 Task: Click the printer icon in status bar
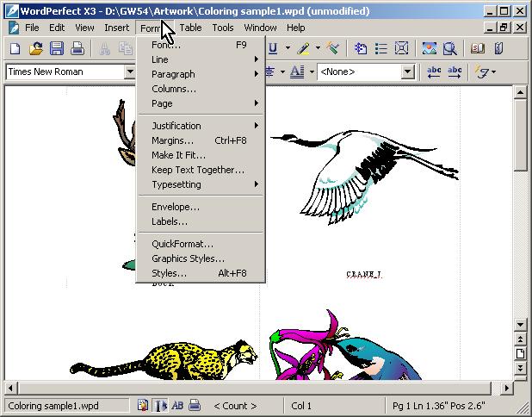pos(195,405)
